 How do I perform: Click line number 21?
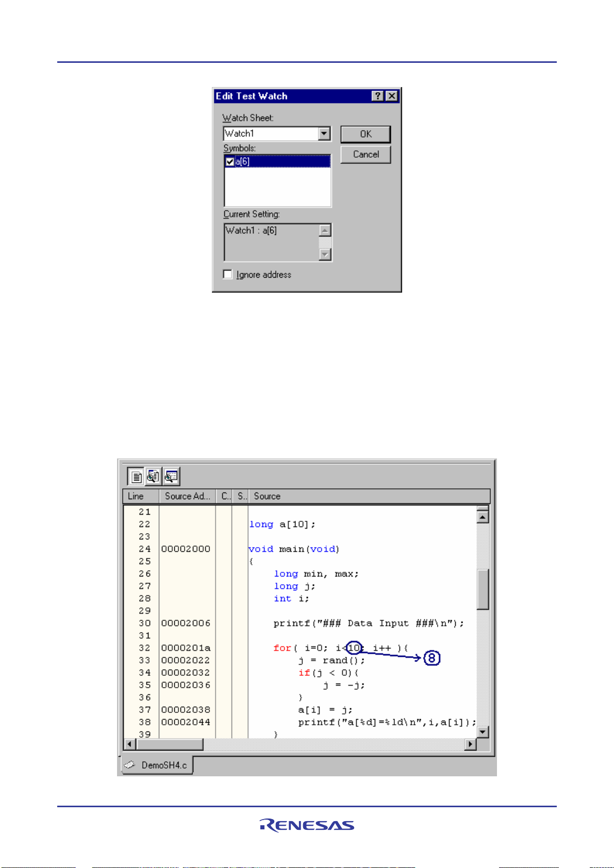coord(144,512)
